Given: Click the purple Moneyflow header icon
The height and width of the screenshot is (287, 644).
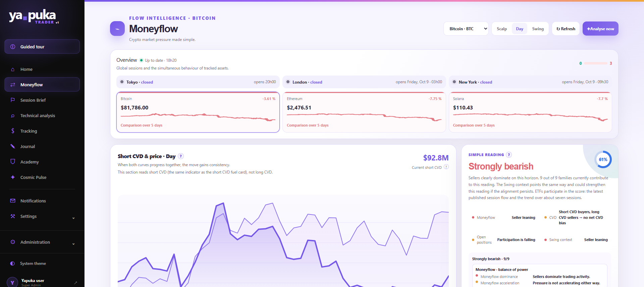Looking at the screenshot, I should click(117, 29).
